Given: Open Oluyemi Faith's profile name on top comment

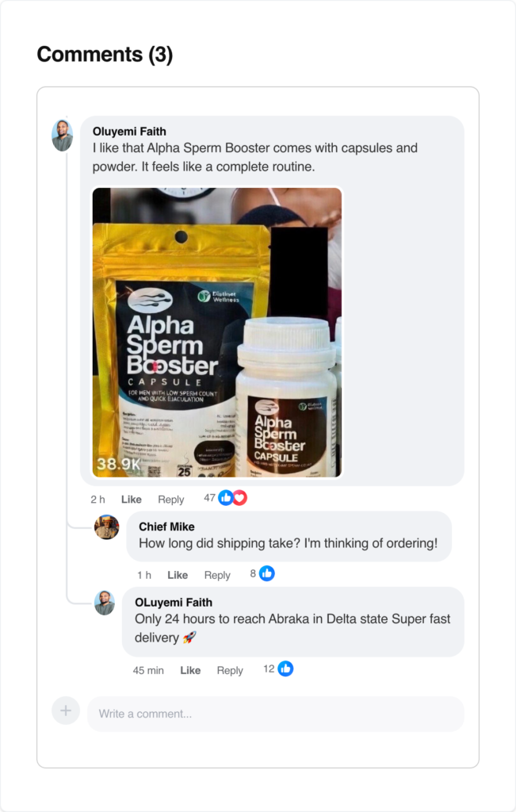Looking at the screenshot, I should point(129,132).
